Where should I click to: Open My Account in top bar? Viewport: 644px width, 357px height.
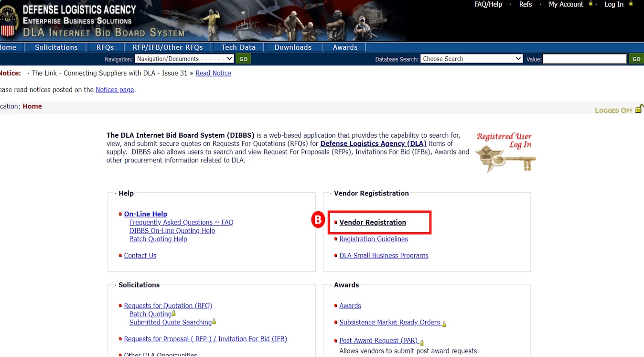(x=566, y=4)
